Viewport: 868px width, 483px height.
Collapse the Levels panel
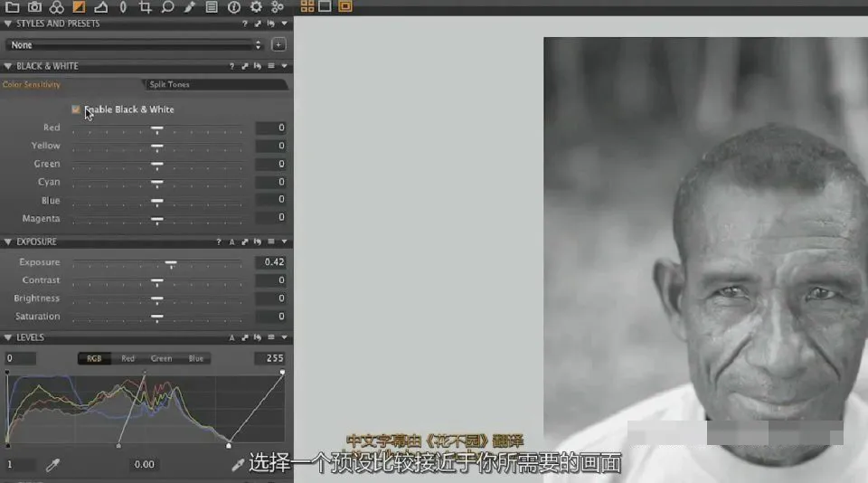click(x=8, y=337)
